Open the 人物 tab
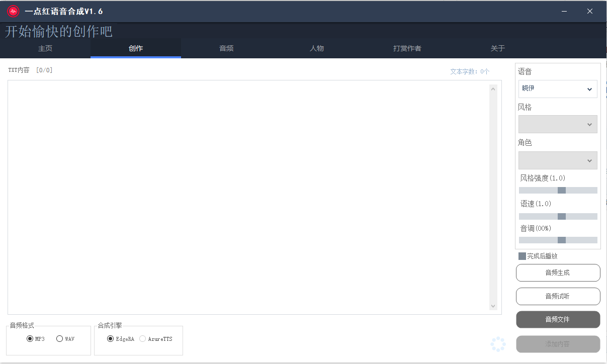 click(x=317, y=49)
